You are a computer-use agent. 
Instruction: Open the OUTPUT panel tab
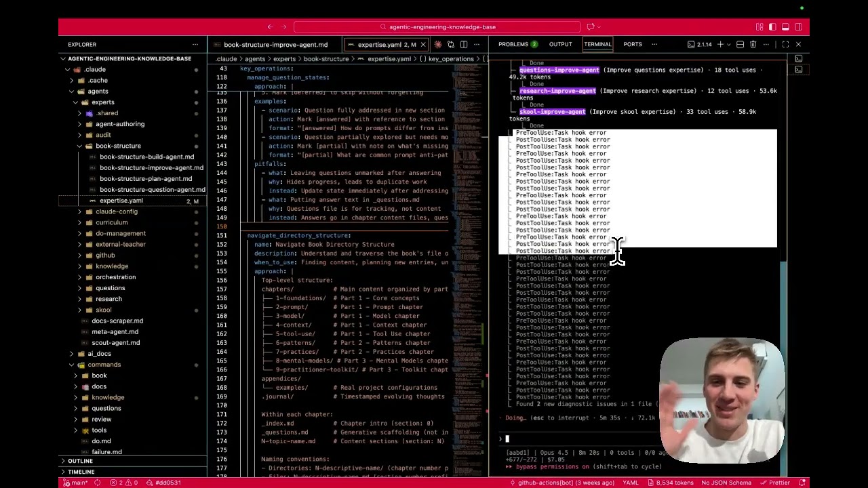560,45
